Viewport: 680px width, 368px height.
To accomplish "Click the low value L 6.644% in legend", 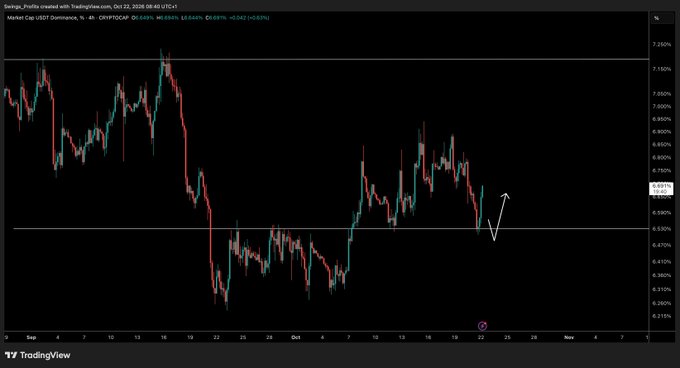I will tap(192, 18).
